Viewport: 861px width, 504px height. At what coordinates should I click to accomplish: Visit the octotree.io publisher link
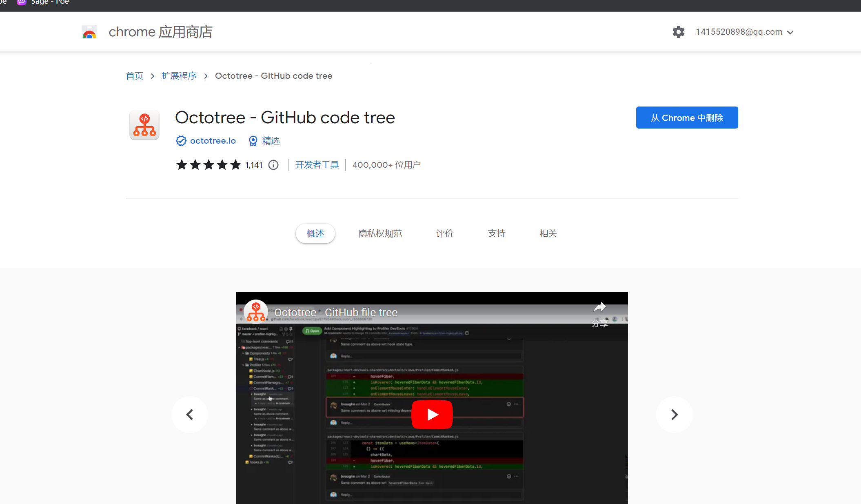(213, 141)
